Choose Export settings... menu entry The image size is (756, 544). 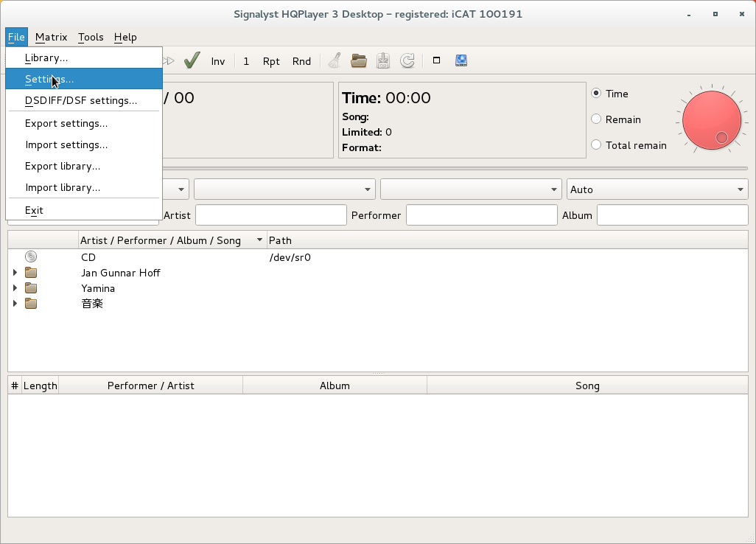coord(84,123)
